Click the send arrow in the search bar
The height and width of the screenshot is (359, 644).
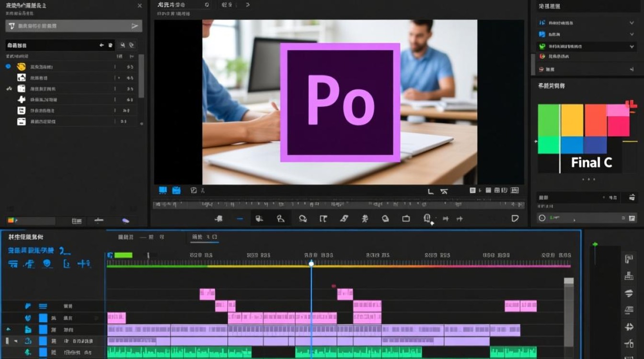tap(135, 26)
